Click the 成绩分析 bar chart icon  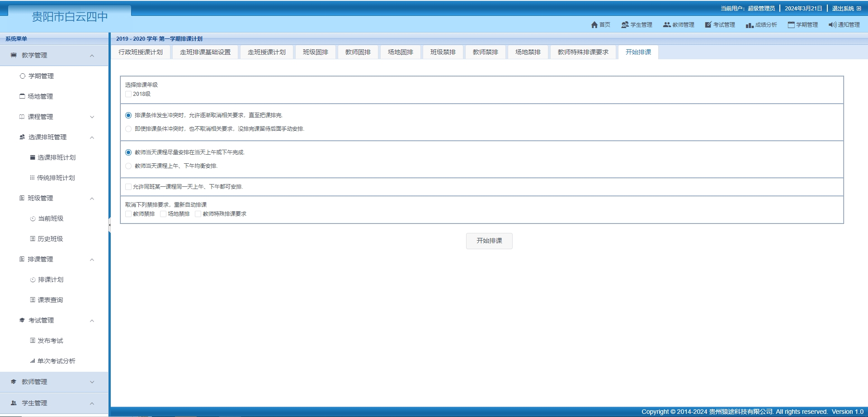coord(750,25)
